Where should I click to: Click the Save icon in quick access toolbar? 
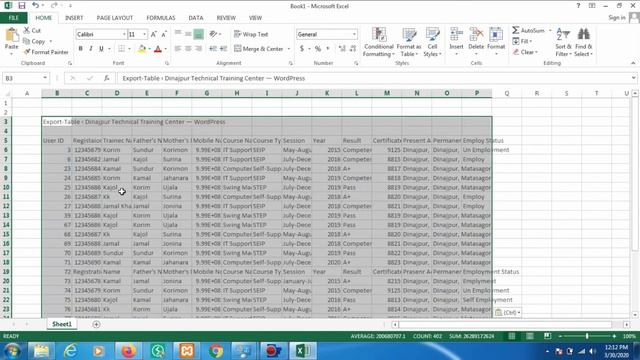point(22,6)
